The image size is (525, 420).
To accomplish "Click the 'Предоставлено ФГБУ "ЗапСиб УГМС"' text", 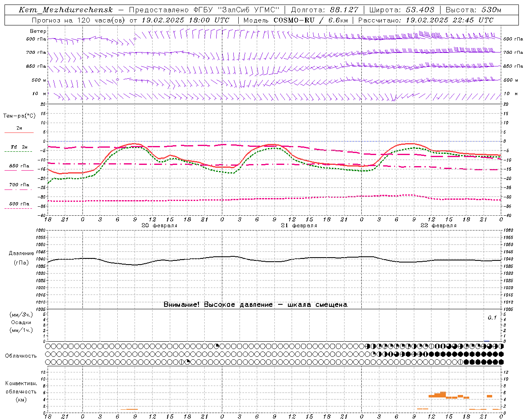I will pyautogui.click(x=204, y=10).
